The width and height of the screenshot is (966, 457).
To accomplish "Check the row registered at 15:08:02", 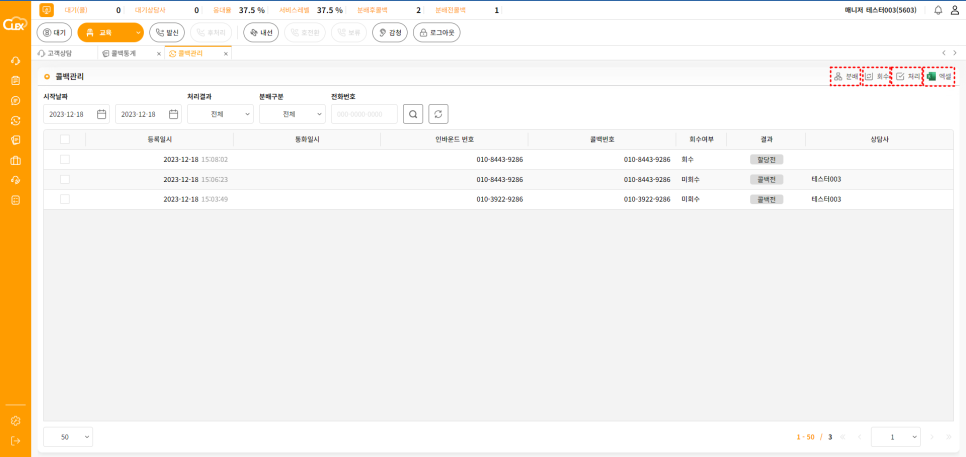I will 65,159.
